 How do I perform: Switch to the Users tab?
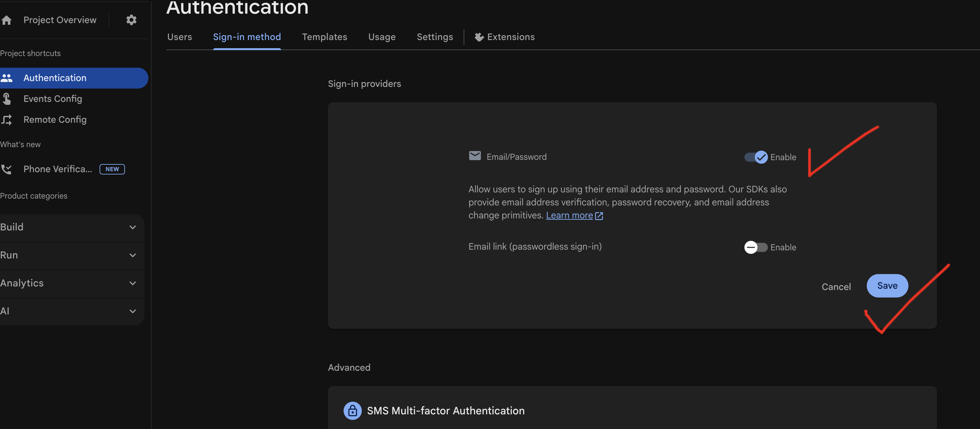(x=180, y=37)
